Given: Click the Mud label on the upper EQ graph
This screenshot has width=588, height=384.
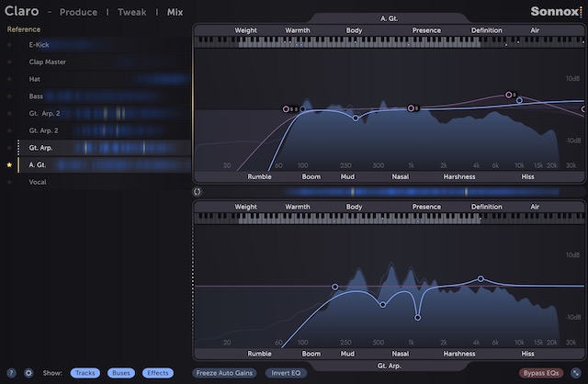Looking at the screenshot, I should coord(346,176).
